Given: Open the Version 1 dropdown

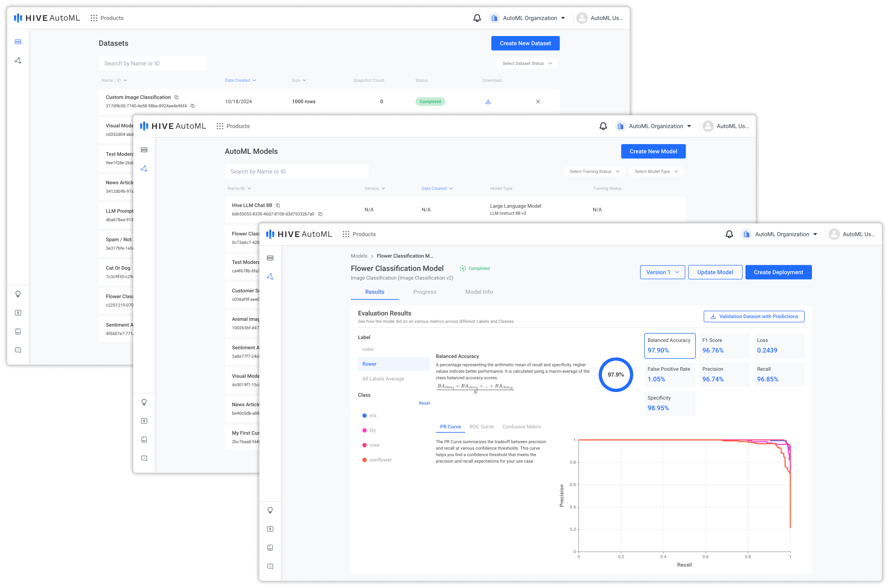Looking at the screenshot, I should pos(662,272).
